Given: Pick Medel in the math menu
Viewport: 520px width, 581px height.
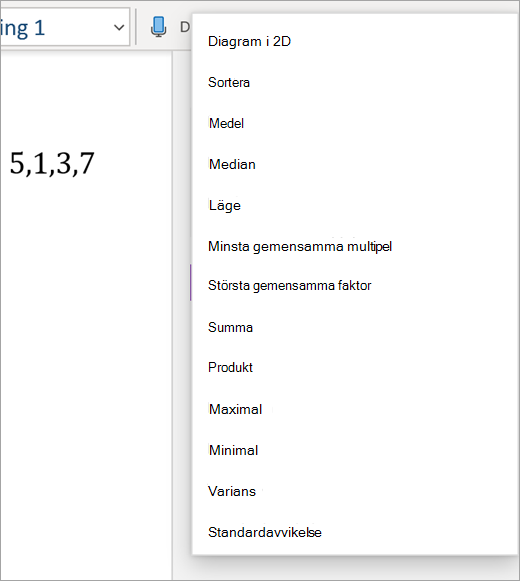Looking at the screenshot, I should 226,123.
